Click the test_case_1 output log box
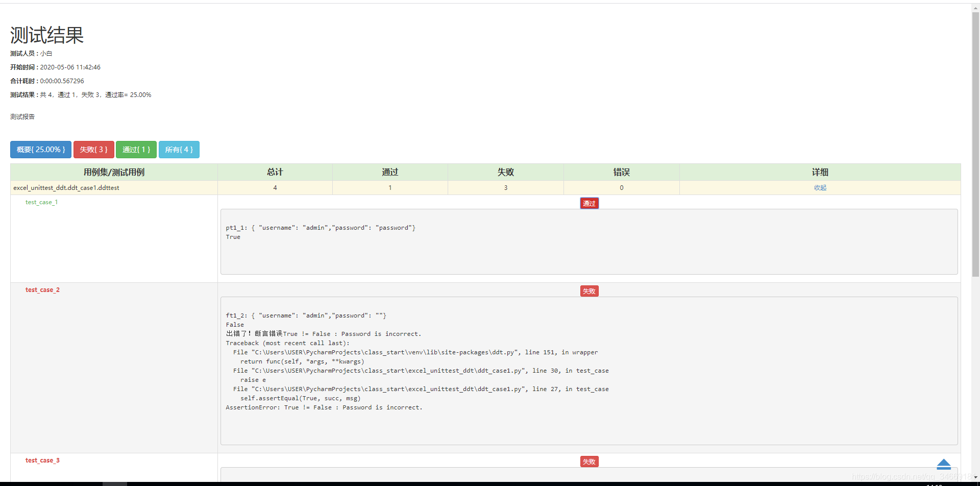Viewport: 980px width, 486px height. pyautogui.click(x=589, y=242)
